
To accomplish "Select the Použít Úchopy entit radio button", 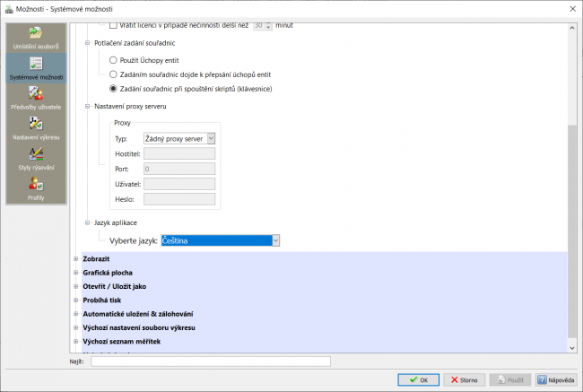I will 113,60.
